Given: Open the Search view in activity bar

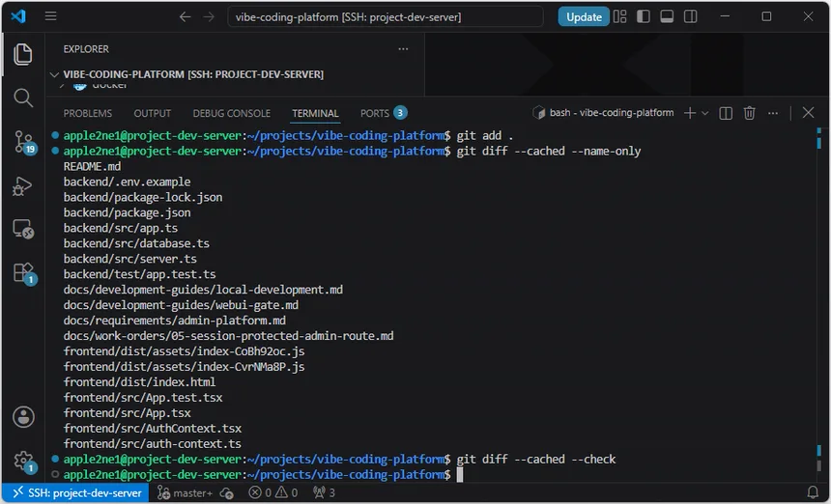Looking at the screenshot, I should click(23, 98).
